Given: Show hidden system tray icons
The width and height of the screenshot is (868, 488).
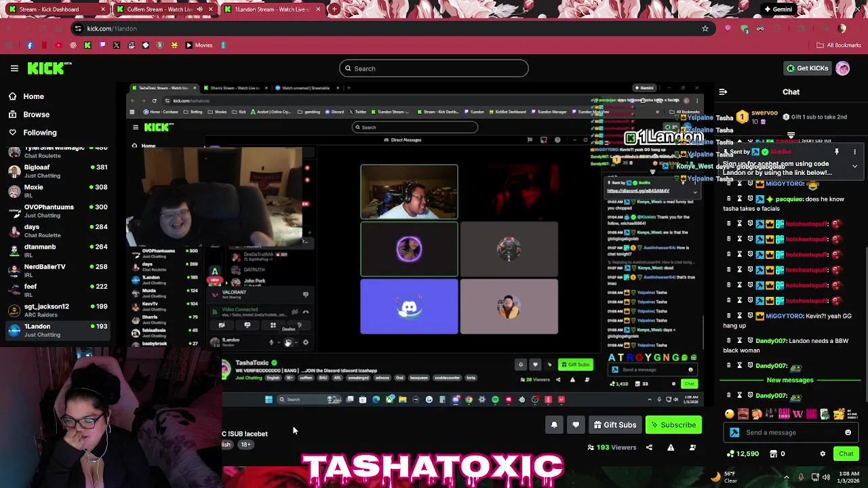Looking at the screenshot, I should 786,476.
